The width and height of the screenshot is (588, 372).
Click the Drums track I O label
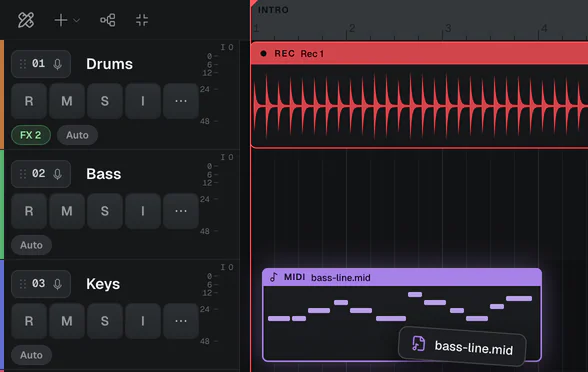[x=227, y=47]
